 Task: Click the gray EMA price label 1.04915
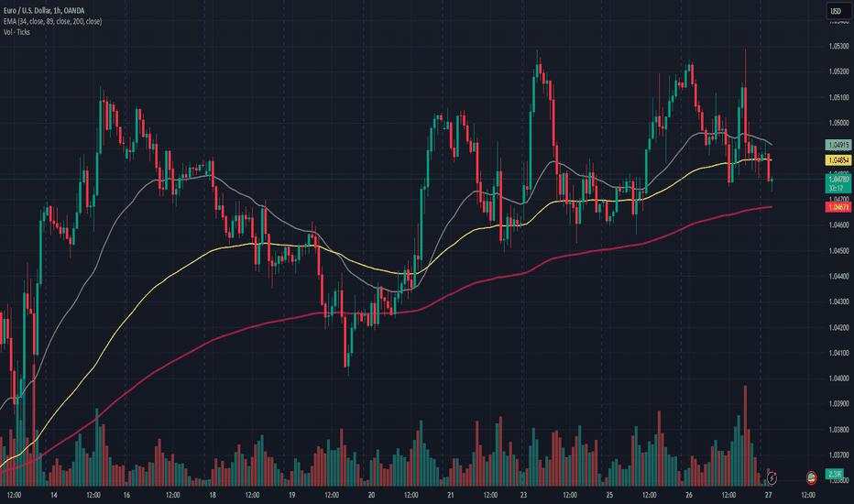[x=836, y=145]
